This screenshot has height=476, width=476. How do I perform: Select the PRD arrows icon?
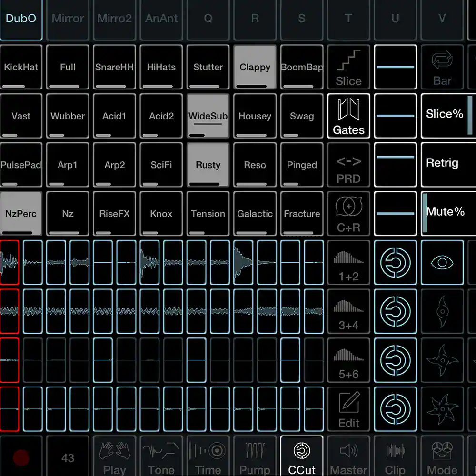[x=348, y=165]
